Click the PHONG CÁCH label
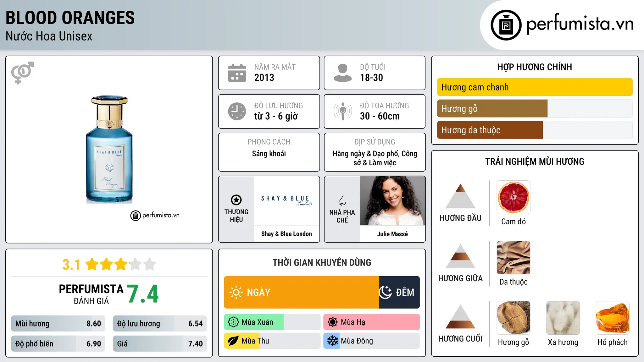644x362 pixels. 269,142
